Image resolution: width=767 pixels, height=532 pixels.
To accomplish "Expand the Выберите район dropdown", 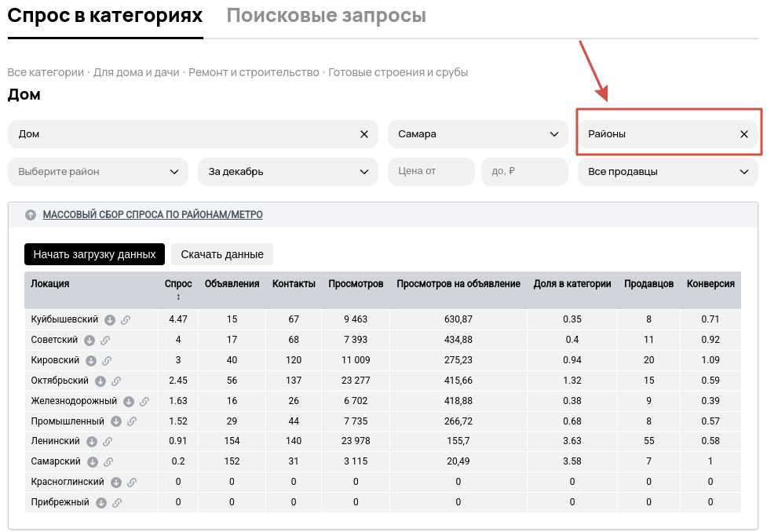I will pyautogui.click(x=98, y=172).
